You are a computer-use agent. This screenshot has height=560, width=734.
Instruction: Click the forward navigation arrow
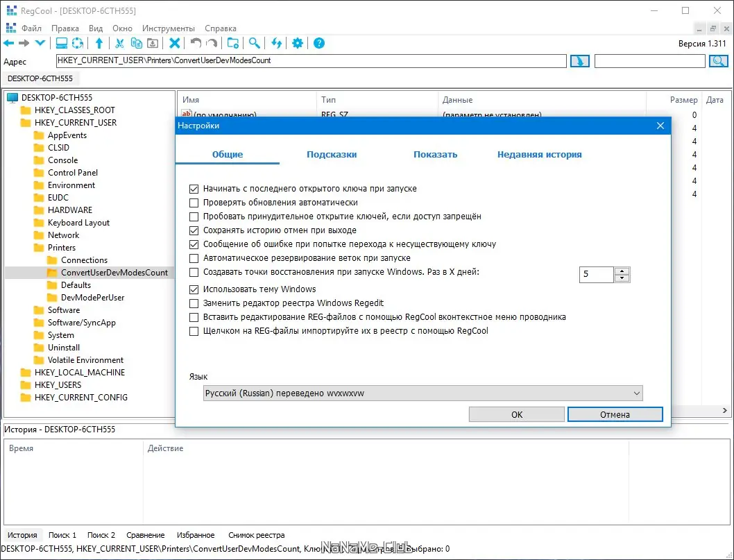(24, 44)
